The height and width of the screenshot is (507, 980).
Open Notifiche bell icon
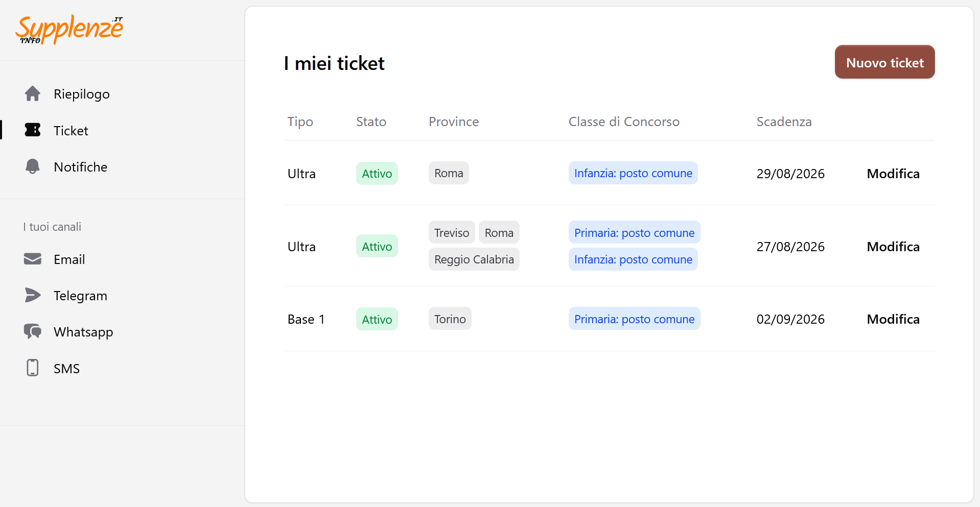33,166
